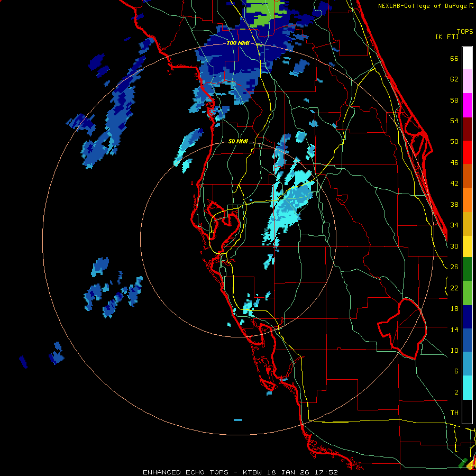Click legend value 26

[454, 267]
